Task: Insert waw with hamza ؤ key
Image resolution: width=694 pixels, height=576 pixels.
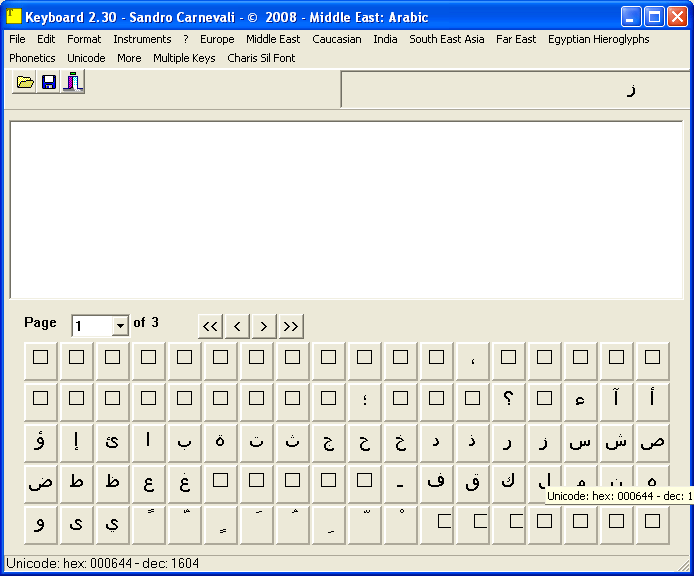Action: tap(40, 443)
